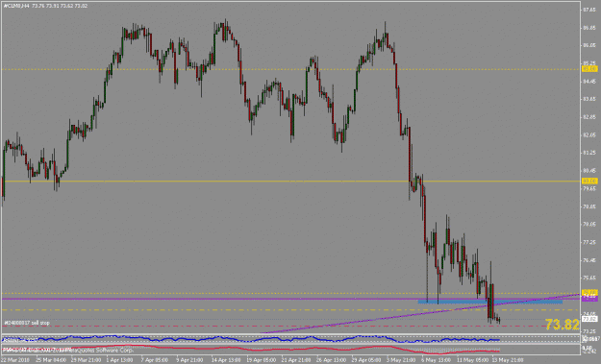Click the 84.45 price scale label
The height and width of the screenshot is (364, 601).
[589, 81]
